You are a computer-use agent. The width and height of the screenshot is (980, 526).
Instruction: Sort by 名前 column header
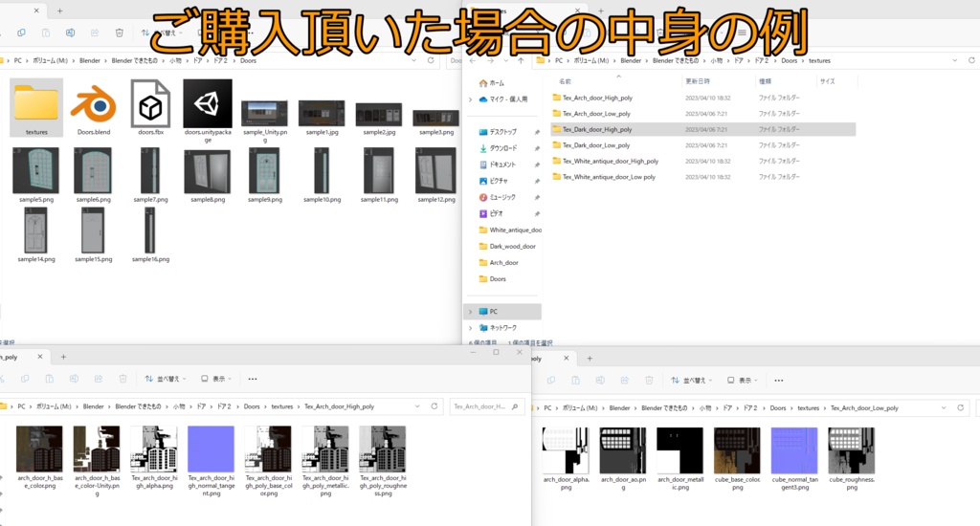[565, 81]
